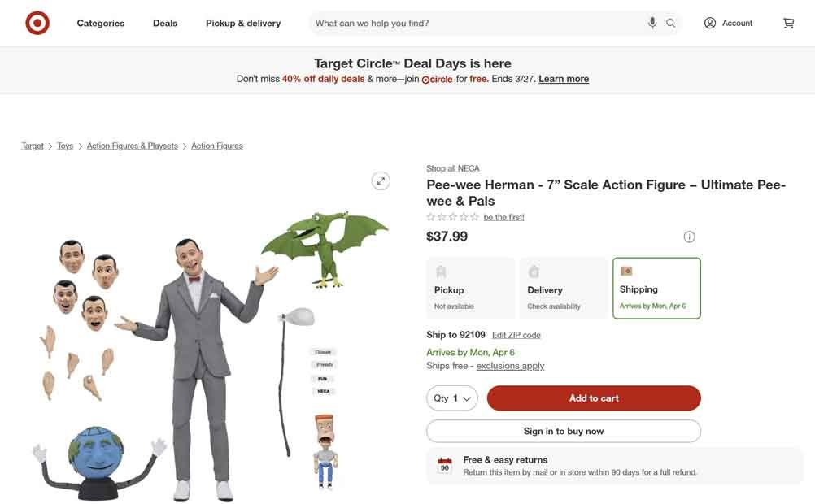Select the Delivery fulfillment option
Image resolution: width=815 pixels, height=504 pixels.
563,287
